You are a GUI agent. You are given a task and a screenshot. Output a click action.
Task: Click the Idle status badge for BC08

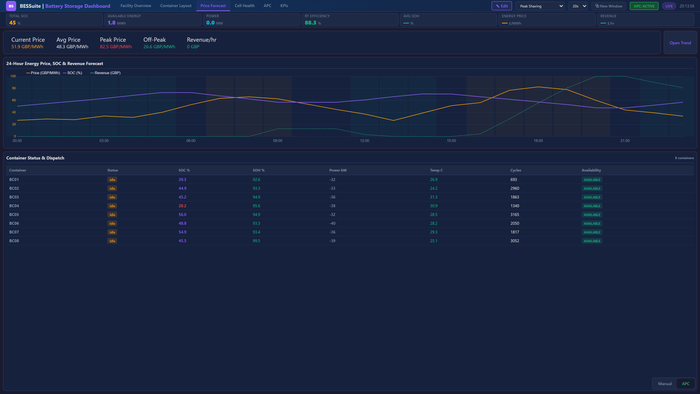[112, 241]
